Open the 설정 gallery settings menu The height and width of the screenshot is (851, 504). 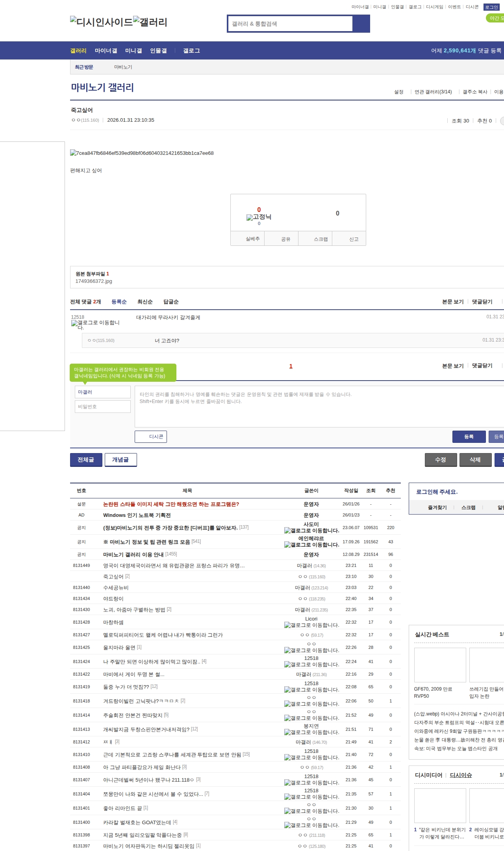[x=398, y=92]
